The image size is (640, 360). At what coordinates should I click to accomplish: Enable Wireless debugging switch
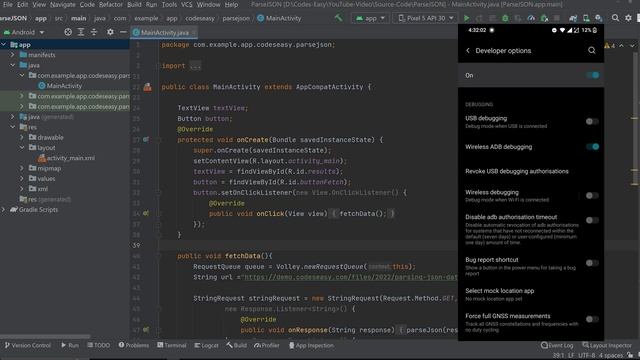pyautogui.click(x=592, y=196)
